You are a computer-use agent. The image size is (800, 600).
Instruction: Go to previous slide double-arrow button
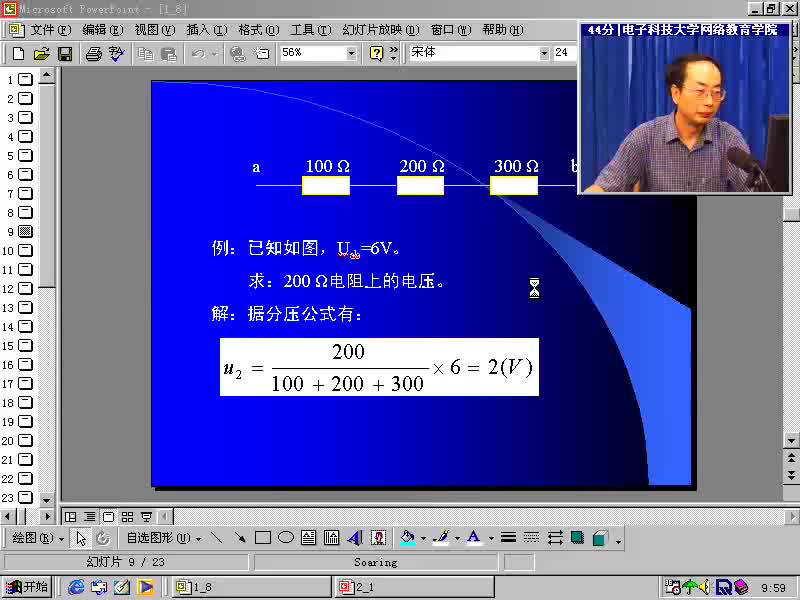(791, 458)
